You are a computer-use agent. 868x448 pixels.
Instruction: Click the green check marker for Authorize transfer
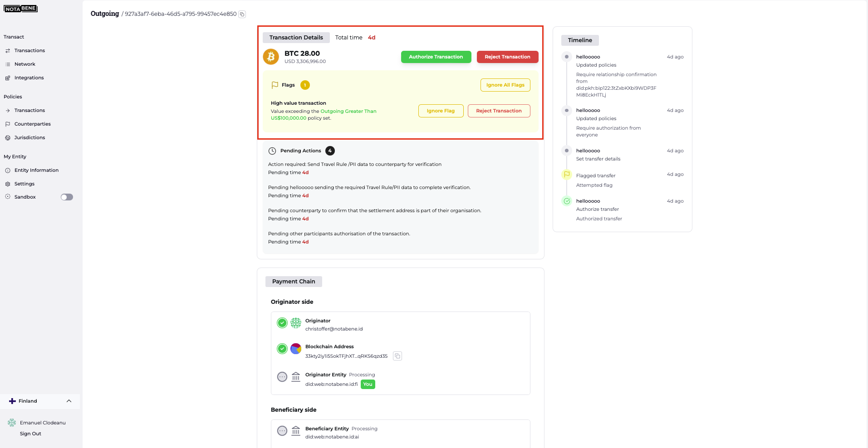point(567,201)
